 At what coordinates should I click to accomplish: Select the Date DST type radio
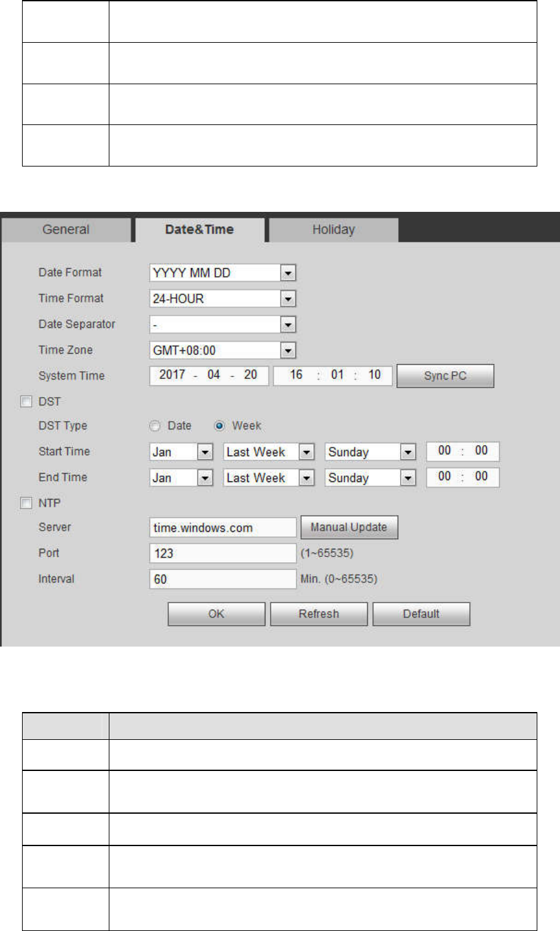coord(154,426)
